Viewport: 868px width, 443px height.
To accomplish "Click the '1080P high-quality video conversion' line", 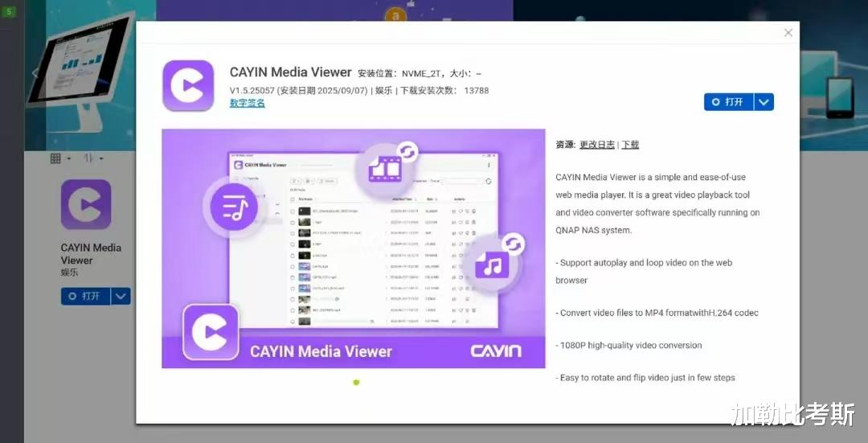I will point(628,345).
